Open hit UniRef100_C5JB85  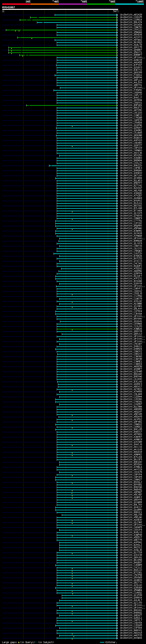131,133
